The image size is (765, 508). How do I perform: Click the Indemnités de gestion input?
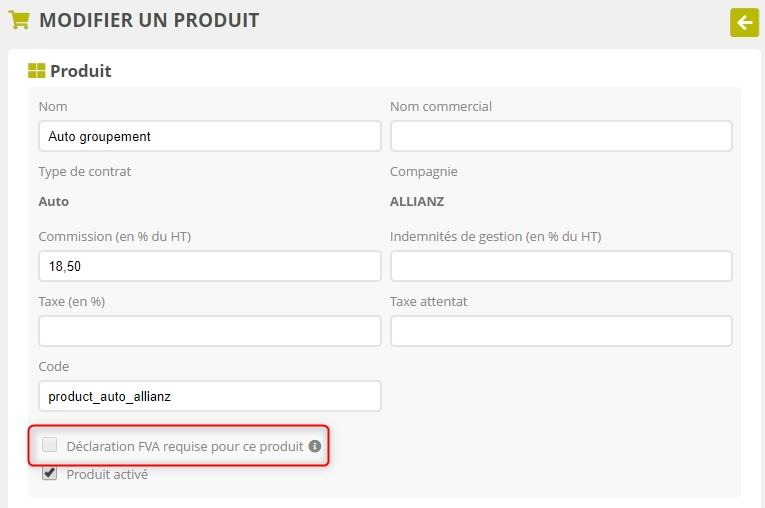click(561, 266)
